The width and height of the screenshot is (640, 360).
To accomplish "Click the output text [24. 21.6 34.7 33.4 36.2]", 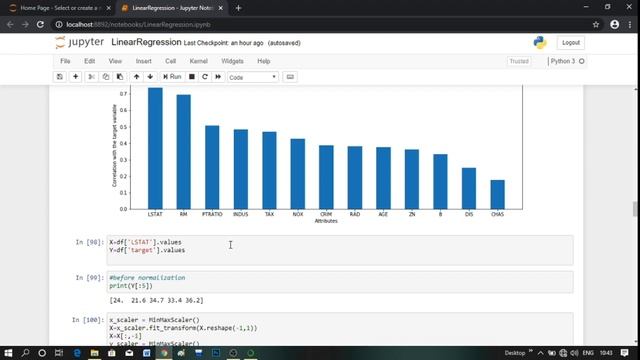I will tap(156, 300).
